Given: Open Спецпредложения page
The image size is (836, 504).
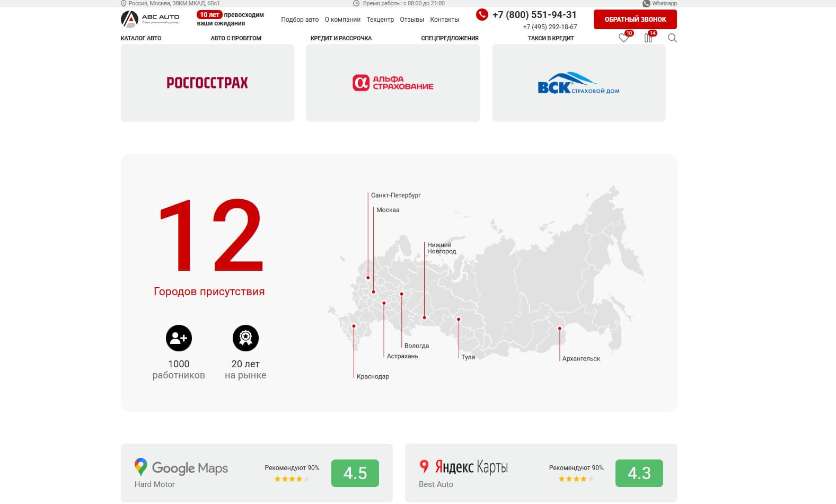Looking at the screenshot, I should (450, 38).
